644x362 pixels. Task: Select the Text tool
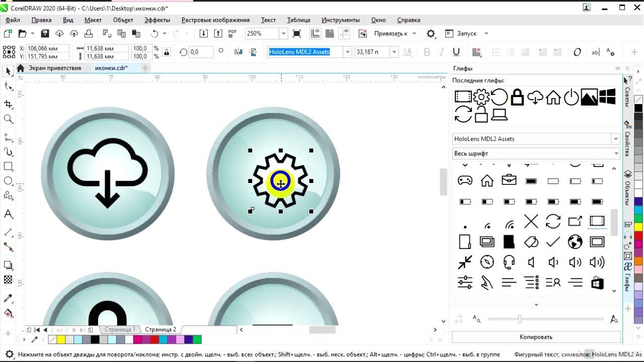point(8,214)
